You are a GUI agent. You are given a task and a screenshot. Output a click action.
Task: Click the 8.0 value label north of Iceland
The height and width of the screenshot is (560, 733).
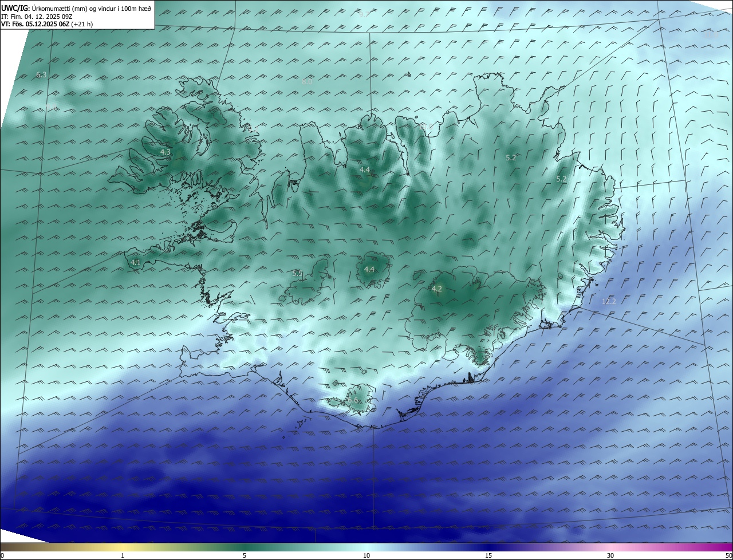tap(307, 82)
